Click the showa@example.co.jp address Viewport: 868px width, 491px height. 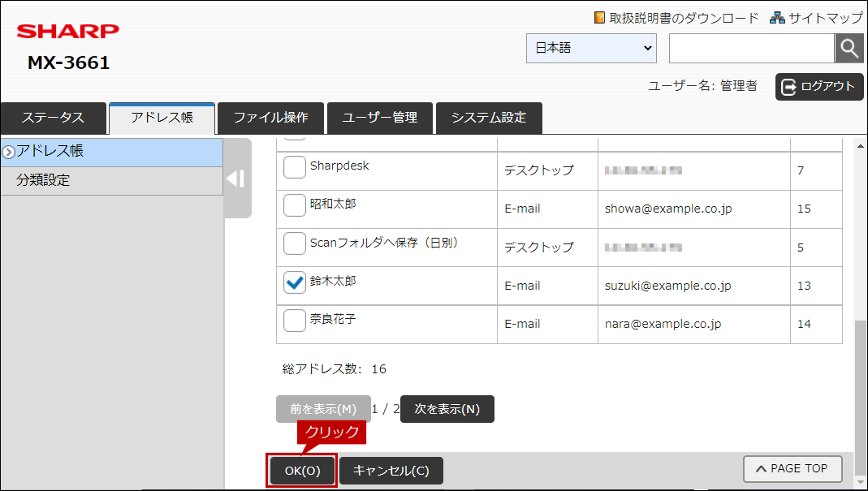click(668, 209)
